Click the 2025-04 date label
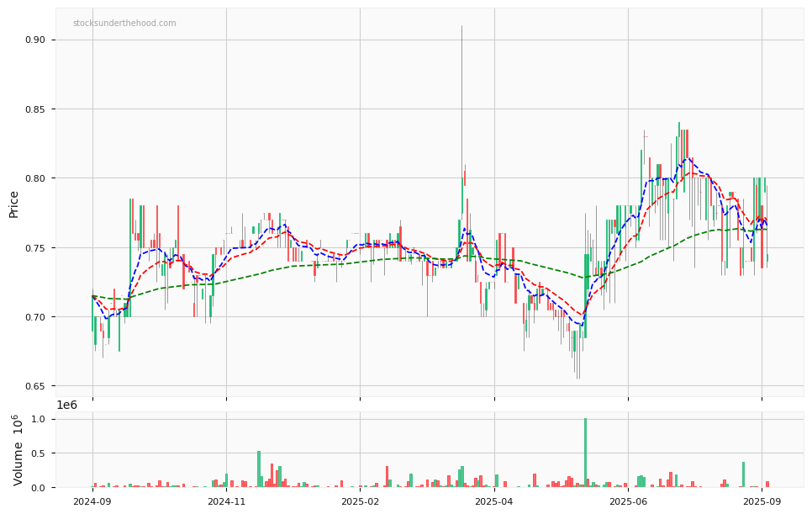Viewport: 812px width, 514px height. [x=494, y=501]
